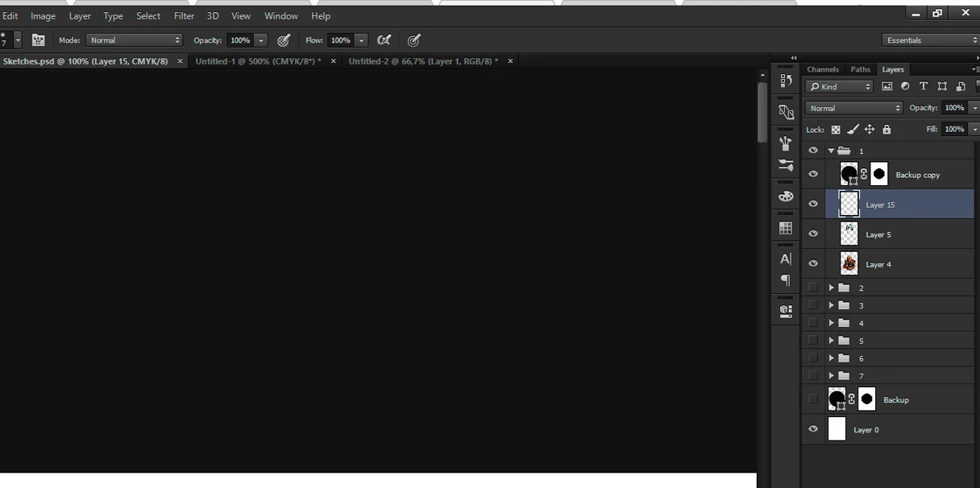Toggle the Brush panel button in options bar
This screenshot has width=980, height=488.
[x=38, y=39]
